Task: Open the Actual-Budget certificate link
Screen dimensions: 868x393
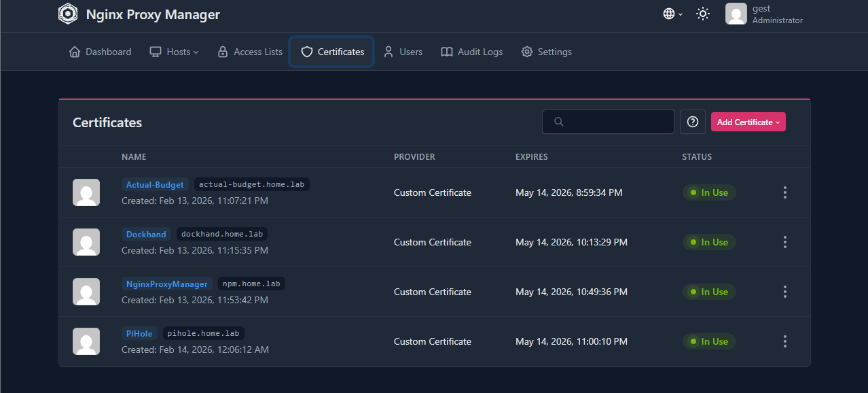Action: pyautogui.click(x=154, y=184)
